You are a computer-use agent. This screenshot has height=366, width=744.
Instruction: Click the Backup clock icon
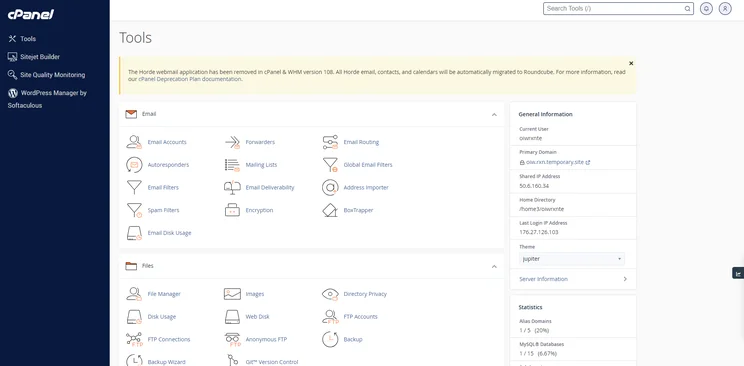point(330,339)
